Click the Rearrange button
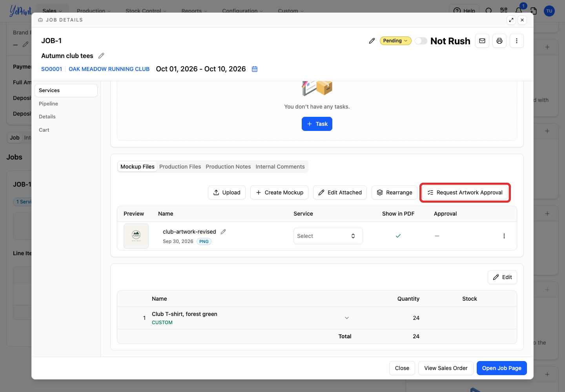This screenshot has height=392, width=565. 394,192
